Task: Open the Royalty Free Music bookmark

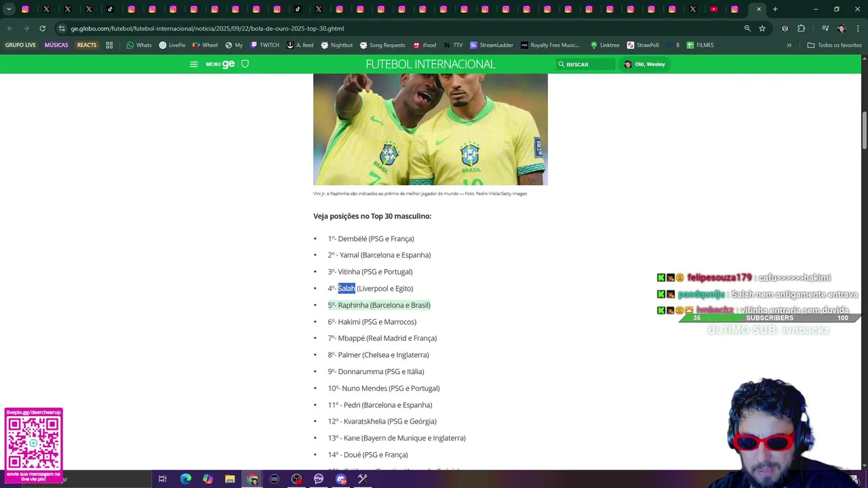Action: [550, 45]
